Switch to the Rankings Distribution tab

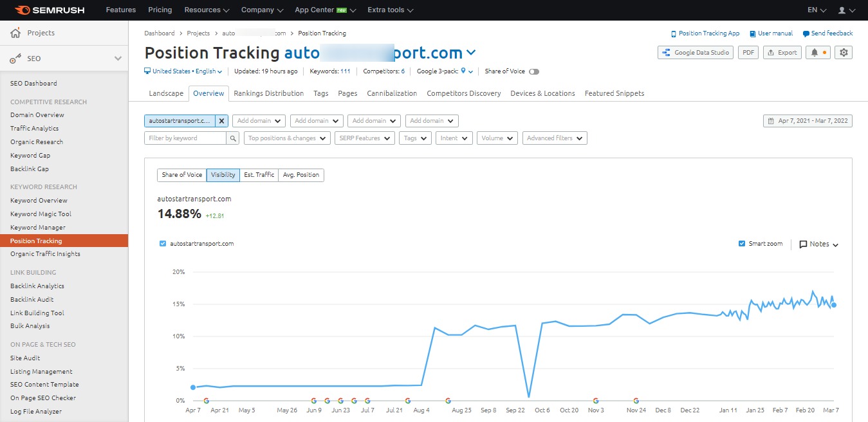pos(268,93)
